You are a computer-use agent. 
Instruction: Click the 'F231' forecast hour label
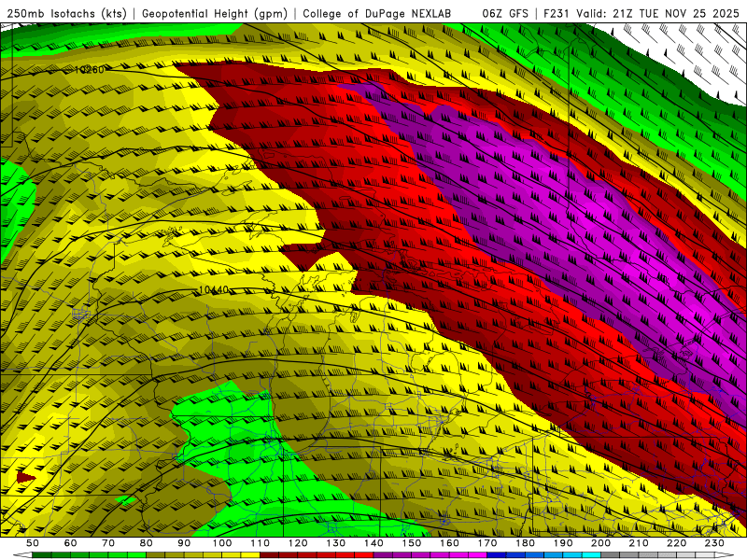[557, 14]
